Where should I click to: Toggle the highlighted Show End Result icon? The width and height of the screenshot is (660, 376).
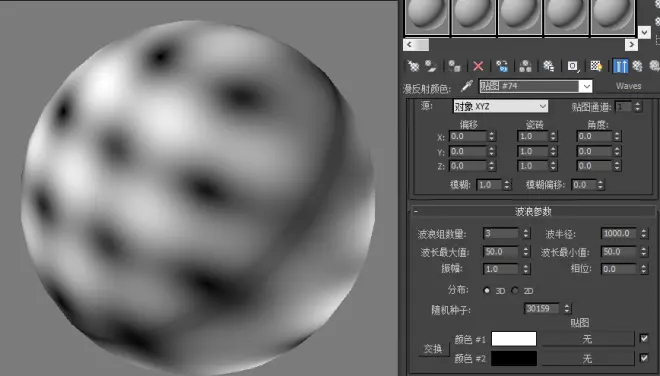620,66
